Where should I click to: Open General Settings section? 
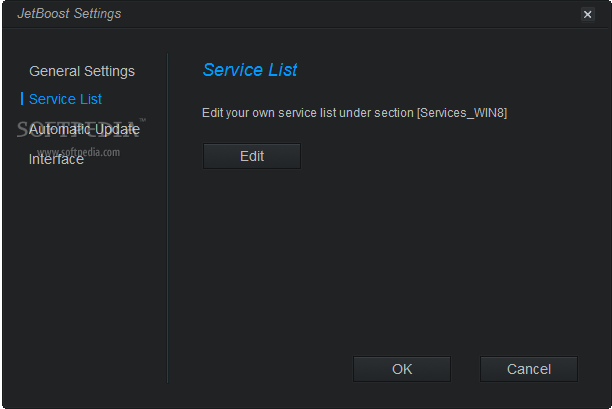tap(82, 71)
